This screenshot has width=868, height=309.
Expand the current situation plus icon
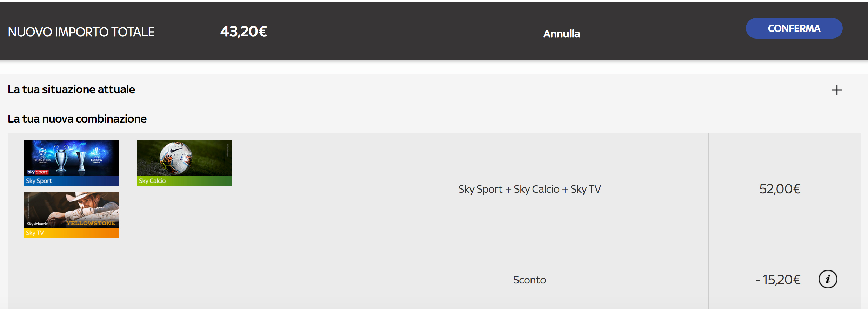coord(836,90)
